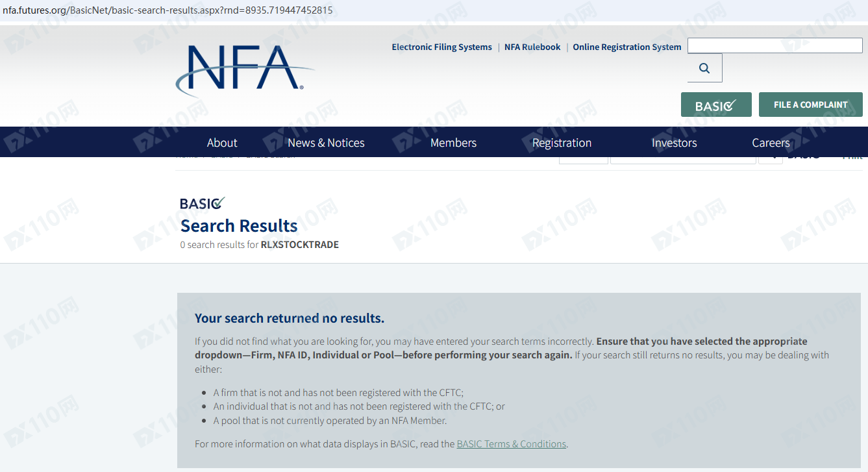
Task: Open the NFA Rulebook link
Action: 532,47
